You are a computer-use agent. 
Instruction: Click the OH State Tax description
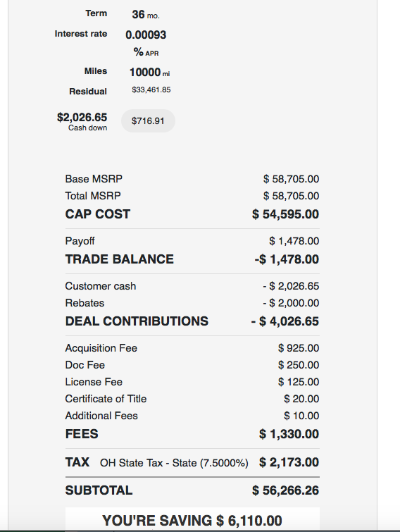tap(174, 463)
